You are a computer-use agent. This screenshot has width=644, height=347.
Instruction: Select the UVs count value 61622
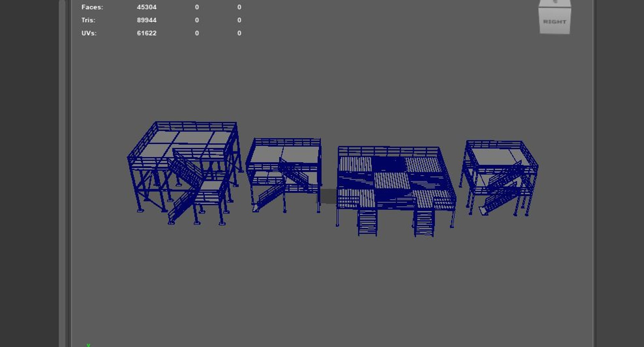[147, 33]
